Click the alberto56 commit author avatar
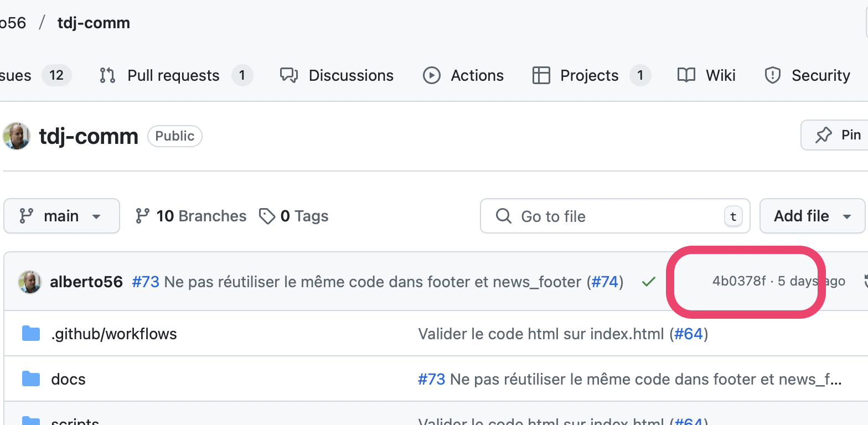Screen dimensions: 868x425 (30, 282)
